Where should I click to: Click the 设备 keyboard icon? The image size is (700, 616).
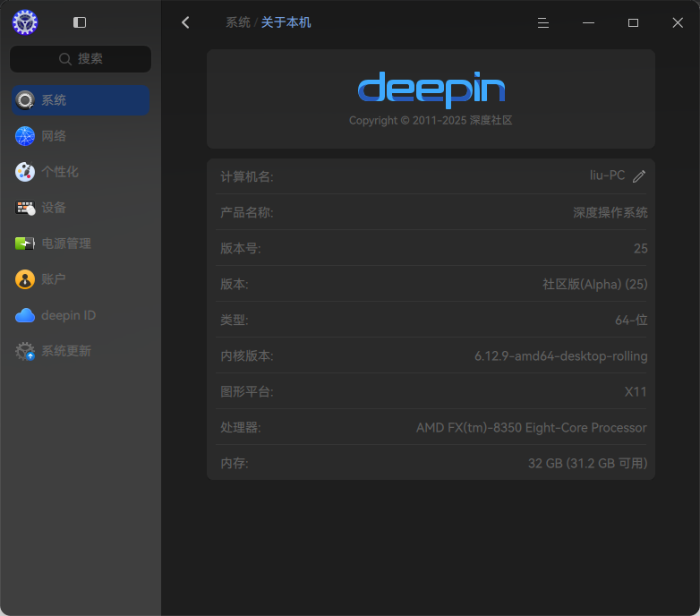pos(25,208)
